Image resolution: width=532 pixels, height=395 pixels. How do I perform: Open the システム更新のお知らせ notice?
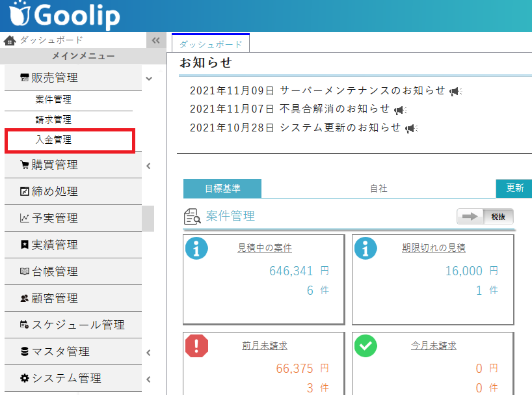click(x=340, y=128)
